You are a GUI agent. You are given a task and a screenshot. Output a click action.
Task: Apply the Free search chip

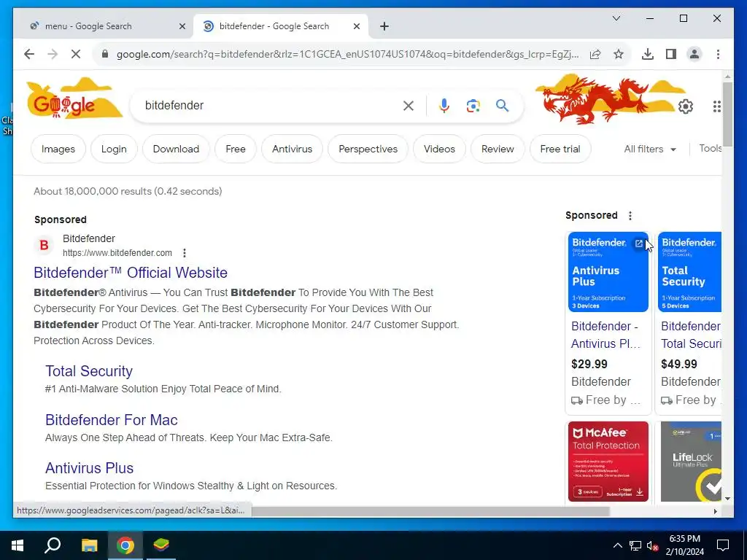236,149
